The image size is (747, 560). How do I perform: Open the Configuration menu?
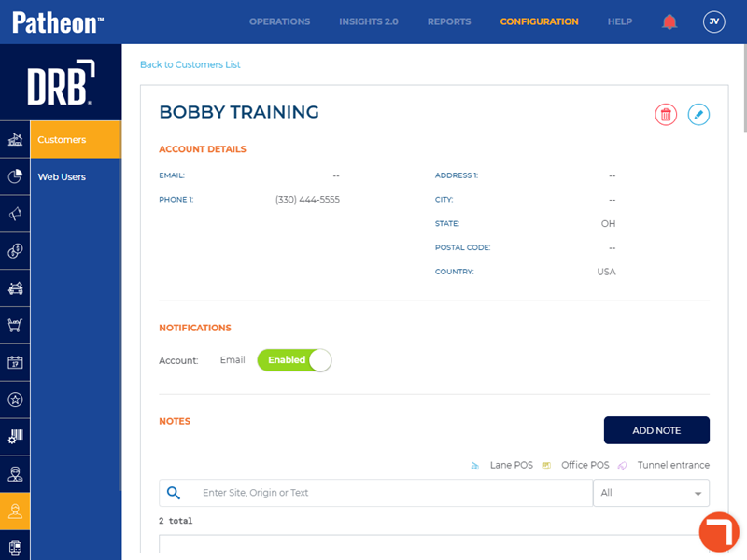[540, 21]
